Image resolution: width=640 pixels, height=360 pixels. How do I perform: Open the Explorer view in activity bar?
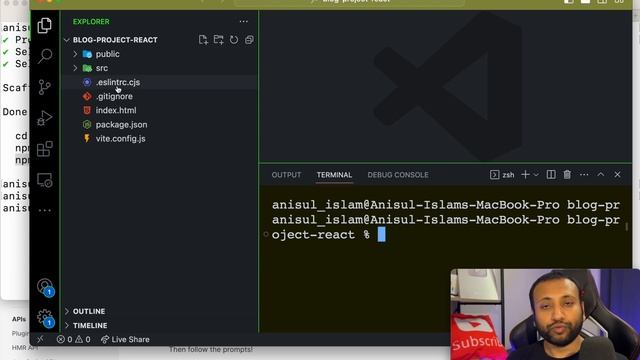[44, 25]
